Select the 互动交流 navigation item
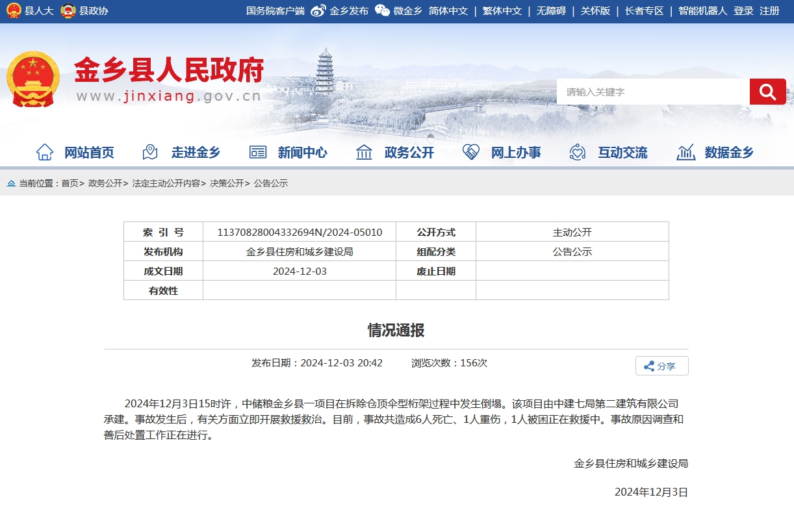The width and height of the screenshot is (794, 532). pos(622,153)
